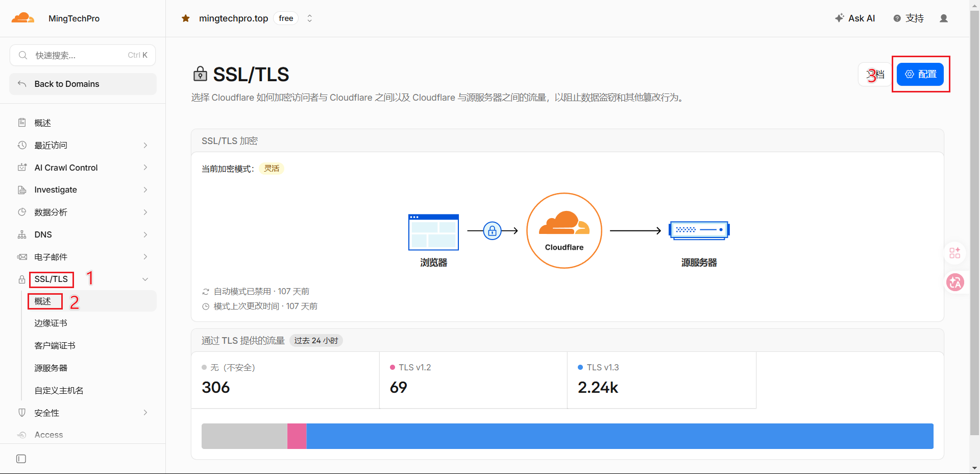Screen dimensions: 980x474
Task: Open 自定义主机名 submenu item
Action: [x=59, y=391]
